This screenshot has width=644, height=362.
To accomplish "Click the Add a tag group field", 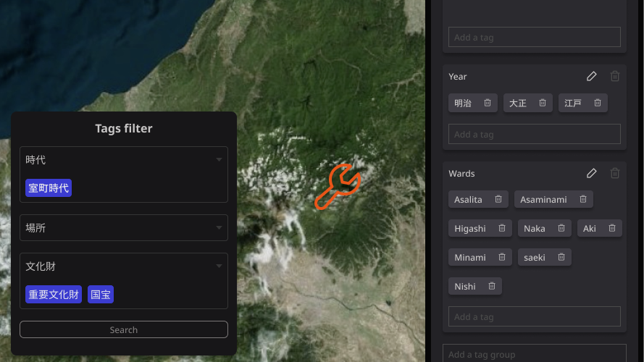I will [535, 354].
